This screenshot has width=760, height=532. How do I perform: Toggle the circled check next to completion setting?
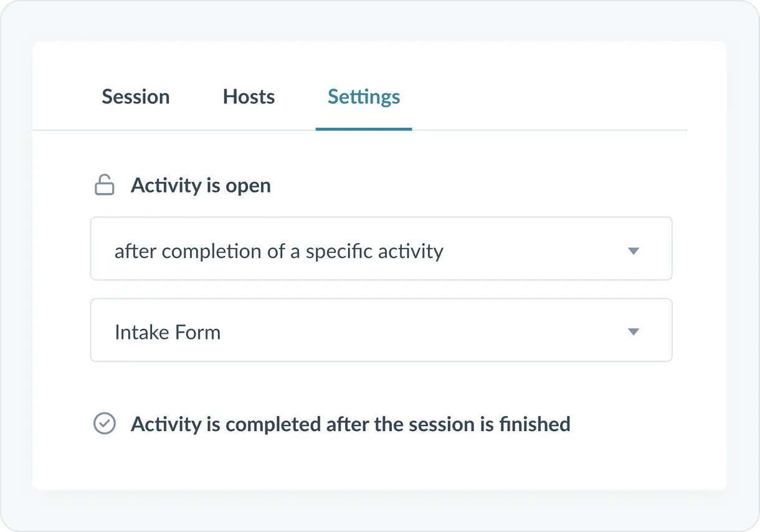104,424
